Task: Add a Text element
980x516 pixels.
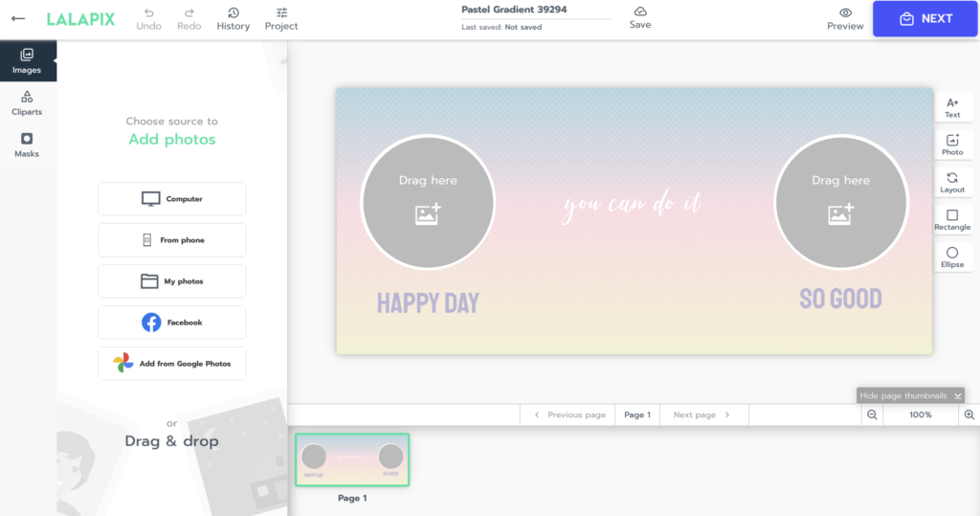Action: click(952, 107)
